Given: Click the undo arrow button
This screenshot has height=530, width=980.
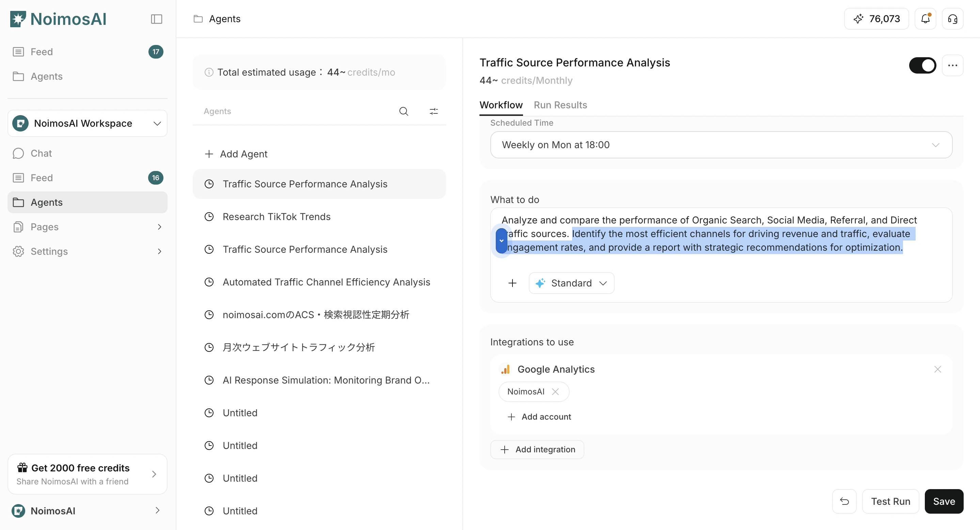Looking at the screenshot, I should tap(844, 501).
